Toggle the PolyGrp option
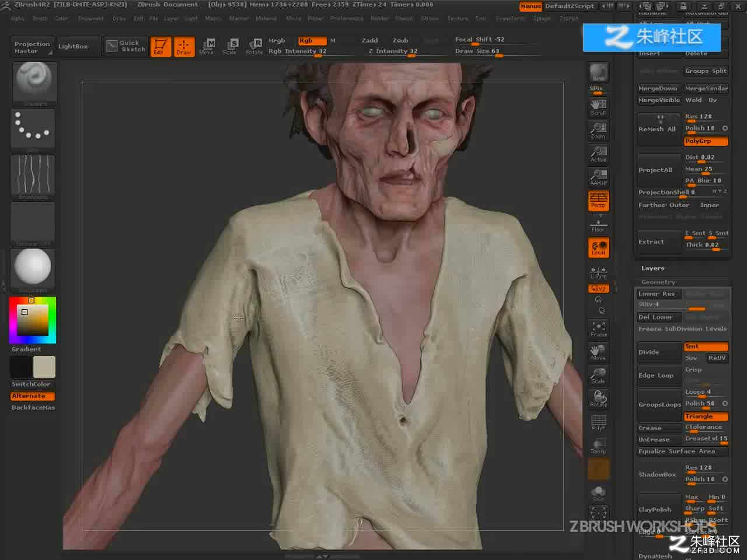The width and height of the screenshot is (747, 560). (x=706, y=141)
